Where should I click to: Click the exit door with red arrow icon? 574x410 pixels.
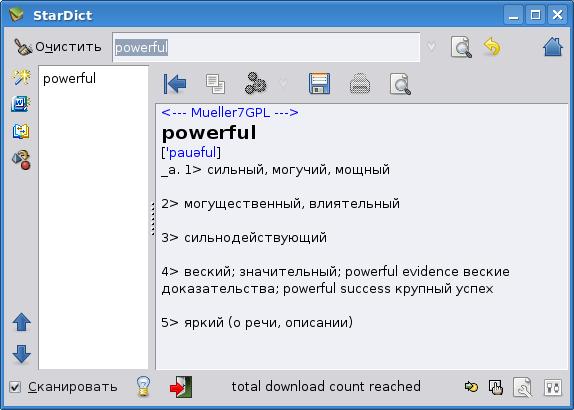181,387
